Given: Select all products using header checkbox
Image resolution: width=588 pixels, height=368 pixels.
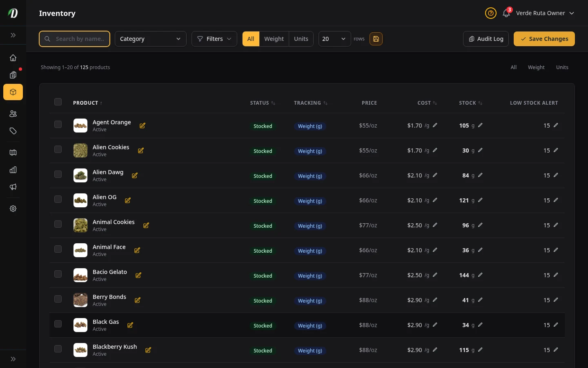Looking at the screenshot, I should 58,102.
